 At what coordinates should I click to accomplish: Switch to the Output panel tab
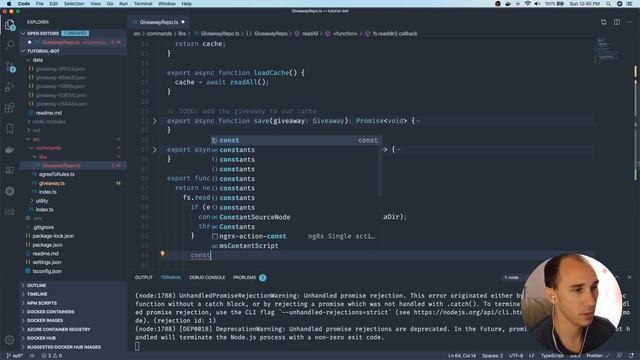tap(144, 277)
